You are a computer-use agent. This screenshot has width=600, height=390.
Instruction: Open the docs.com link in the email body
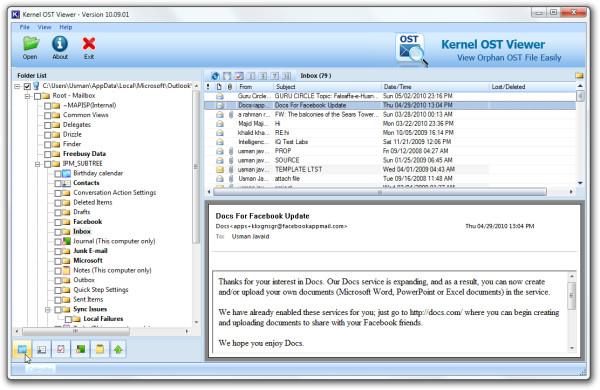(x=436, y=312)
